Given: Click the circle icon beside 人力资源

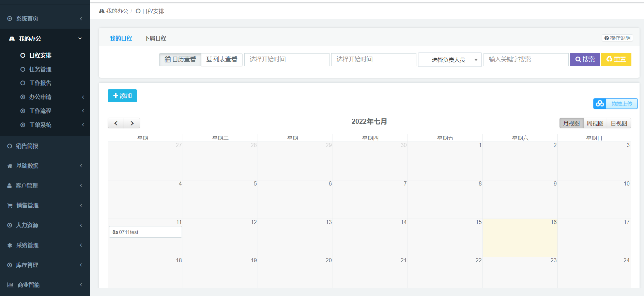Looking at the screenshot, I should click(x=10, y=225).
